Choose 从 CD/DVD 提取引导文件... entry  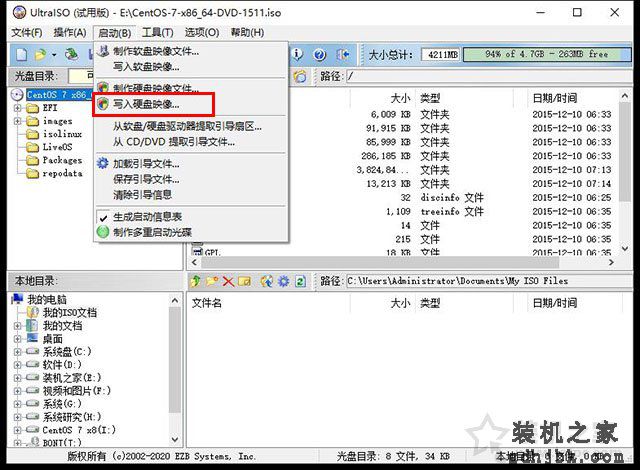(x=191, y=142)
